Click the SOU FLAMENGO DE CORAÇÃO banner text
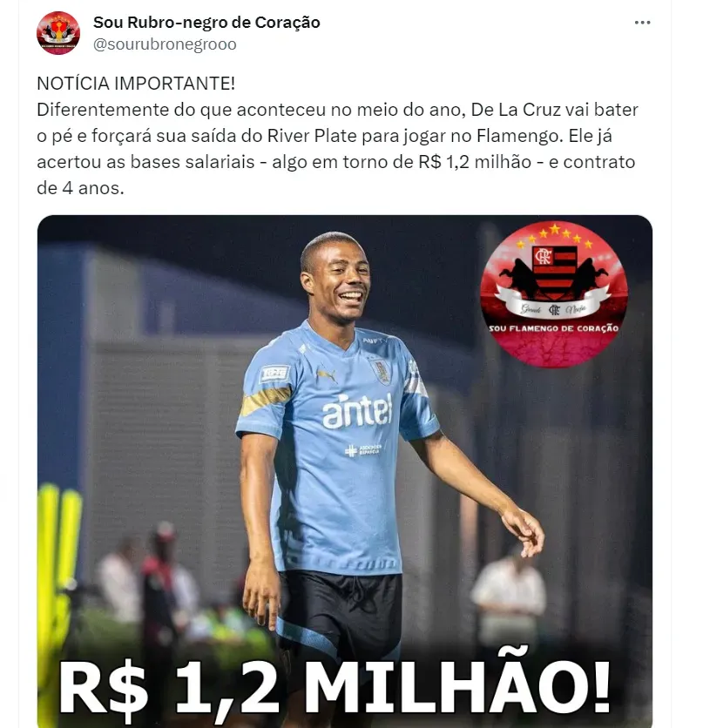Viewport: 703px width, 728px height. 553,328
